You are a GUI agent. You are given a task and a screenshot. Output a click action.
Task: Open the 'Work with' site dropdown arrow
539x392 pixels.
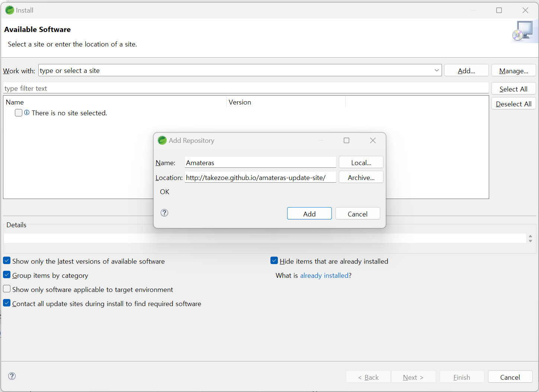pos(437,70)
